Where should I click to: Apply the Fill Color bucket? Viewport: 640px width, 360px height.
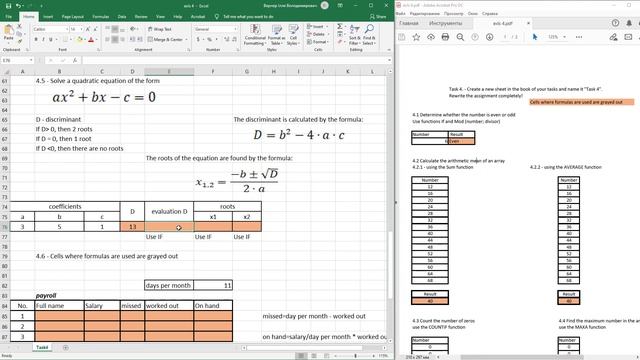[80, 40]
